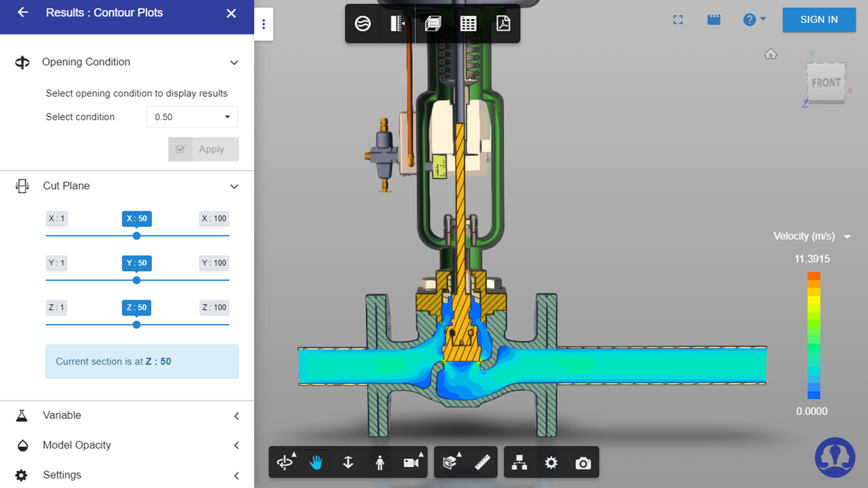This screenshot has width=868, height=488.
Task: Click the X cut plane slider handle
Action: pos(136,236)
